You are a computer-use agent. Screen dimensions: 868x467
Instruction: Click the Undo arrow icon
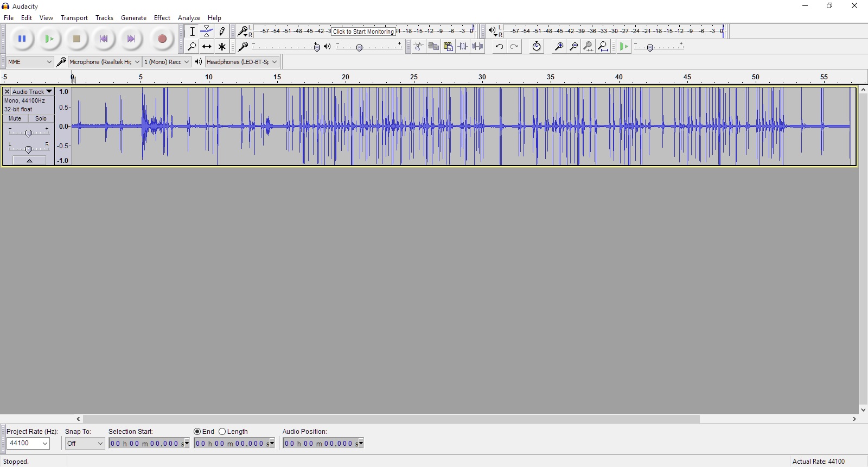(x=499, y=47)
